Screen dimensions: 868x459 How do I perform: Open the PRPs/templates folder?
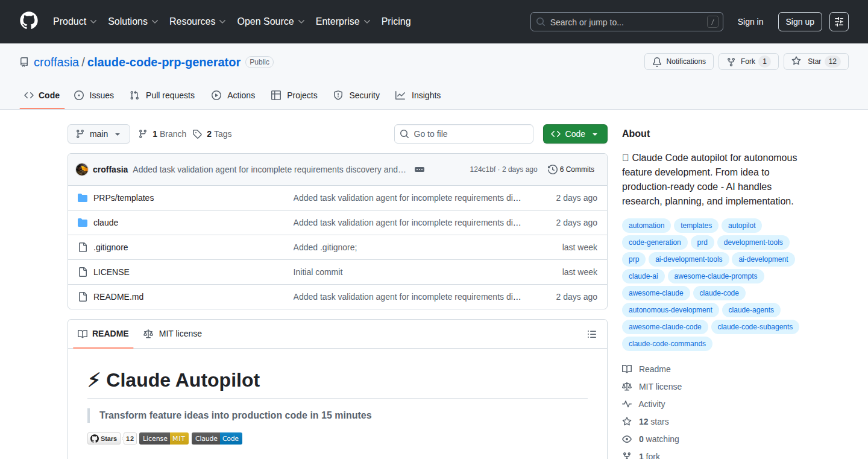point(124,198)
